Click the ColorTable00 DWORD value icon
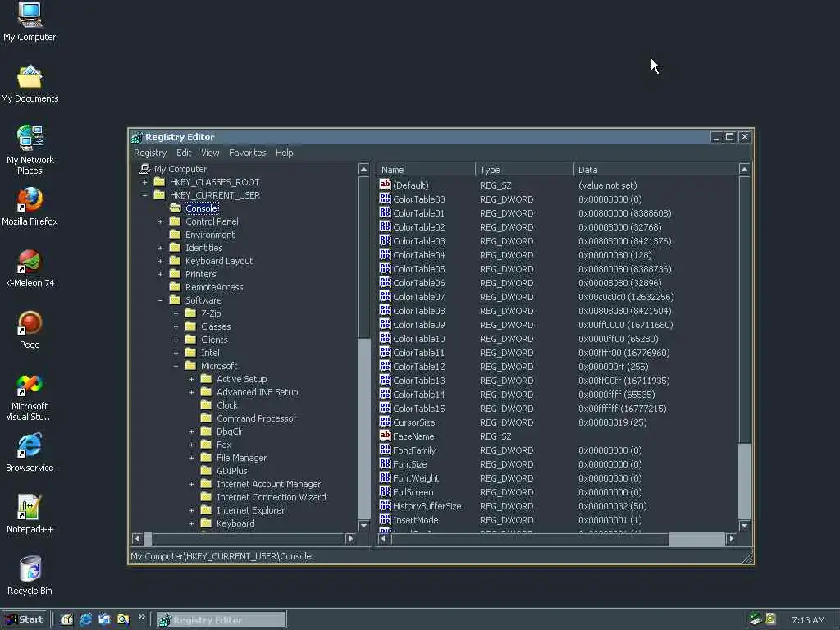840x630 pixels. tap(386, 199)
